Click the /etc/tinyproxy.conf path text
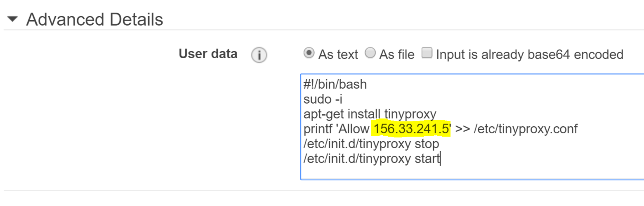The height and width of the screenshot is (206, 644). (x=526, y=129)
